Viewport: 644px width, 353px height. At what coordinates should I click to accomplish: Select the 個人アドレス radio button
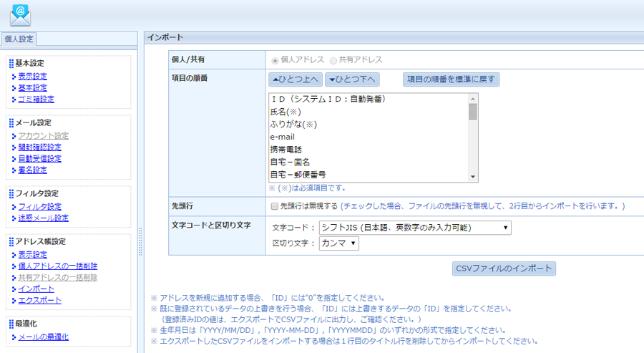click(x=275, y=60)
